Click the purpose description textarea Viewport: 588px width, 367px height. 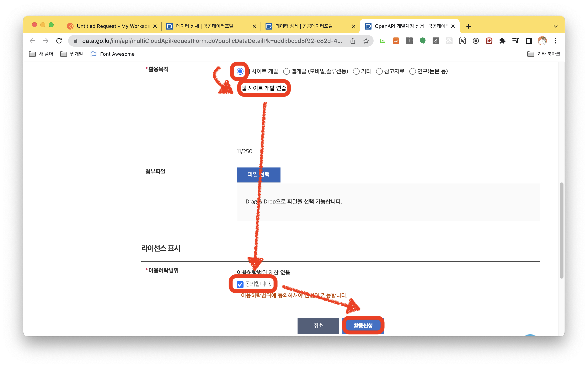pos(388,114)
